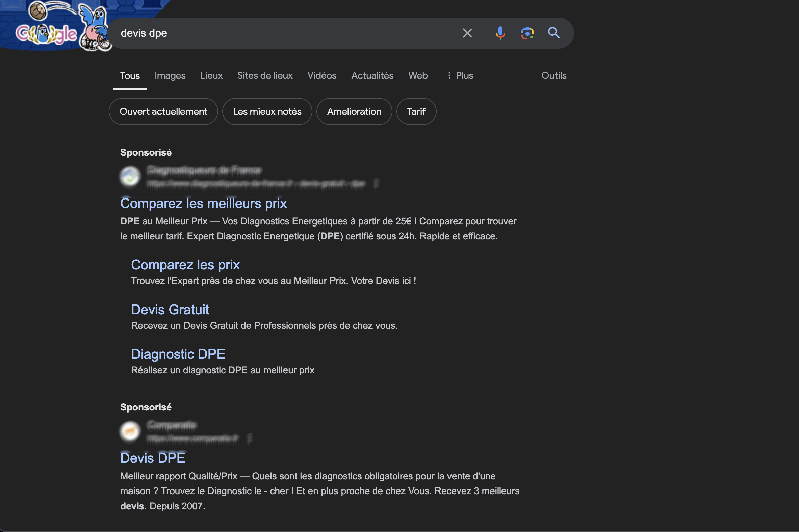Viewport: 799px width, 532px height.
Task: Click the first 'Sponsorisé' label
Action: [146, 152]
